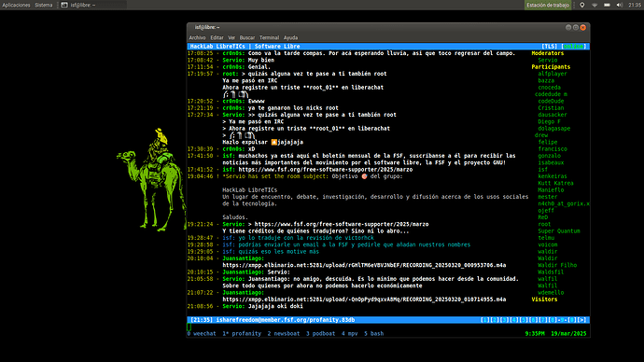
Task: Switch to tmux window 0 weechat
Action: 202,334
